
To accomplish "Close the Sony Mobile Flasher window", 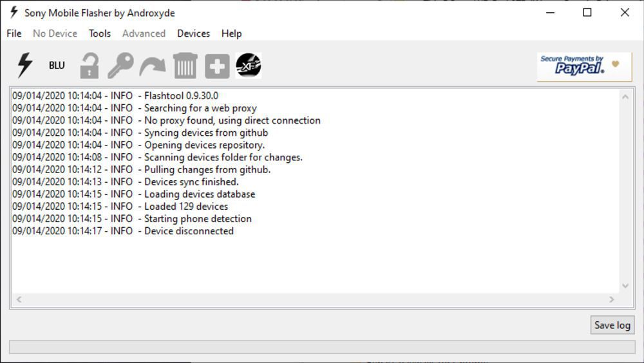I will pyautogui.click(x=625, y=12).
